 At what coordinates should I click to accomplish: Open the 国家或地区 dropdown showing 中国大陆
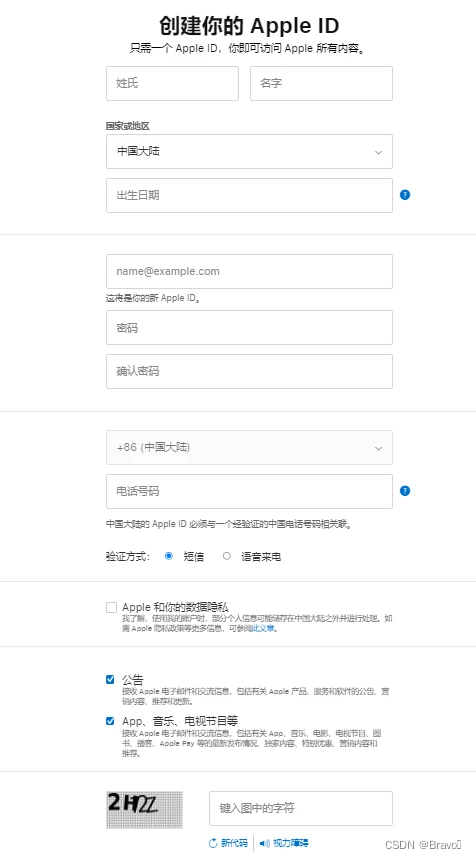point(249,152)
